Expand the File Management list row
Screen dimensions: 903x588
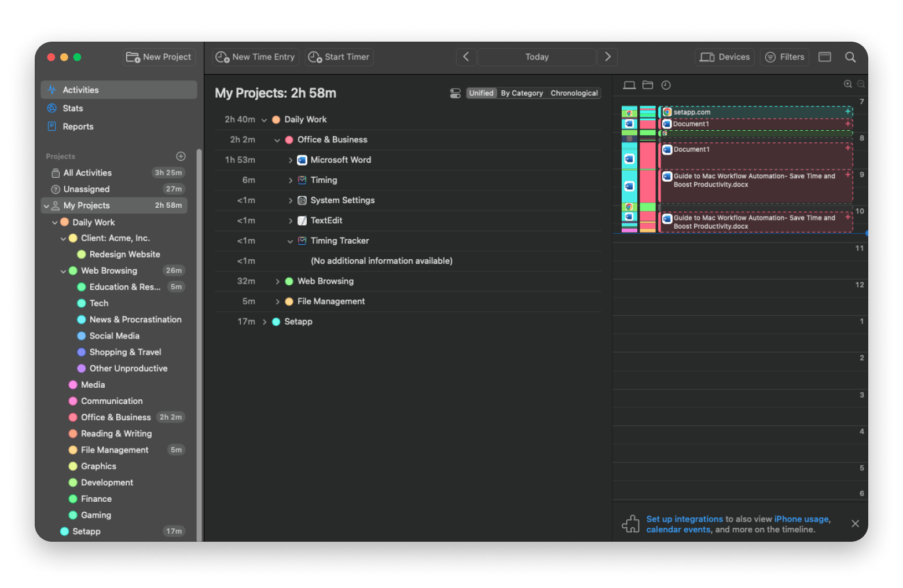tap(277, 302)
